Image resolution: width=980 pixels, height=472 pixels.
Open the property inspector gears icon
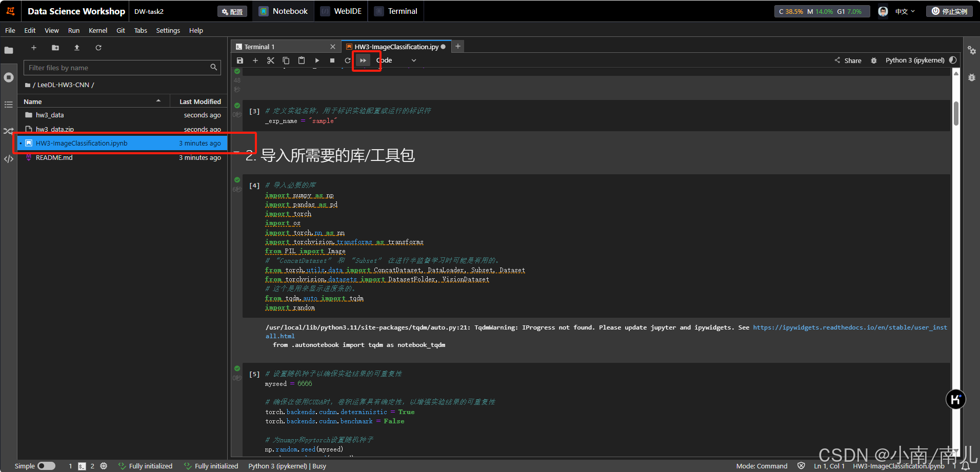972,50
